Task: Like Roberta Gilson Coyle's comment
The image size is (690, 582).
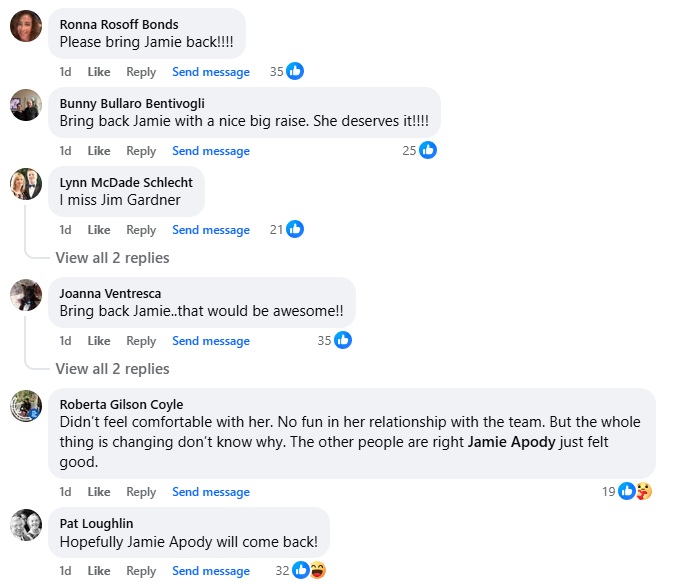Action: pos(99,492)
